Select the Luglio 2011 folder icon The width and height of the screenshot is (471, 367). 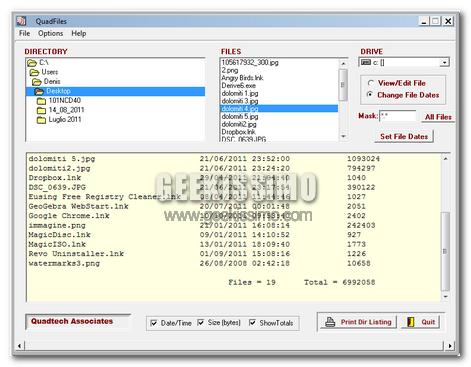[x=41, y=120]
